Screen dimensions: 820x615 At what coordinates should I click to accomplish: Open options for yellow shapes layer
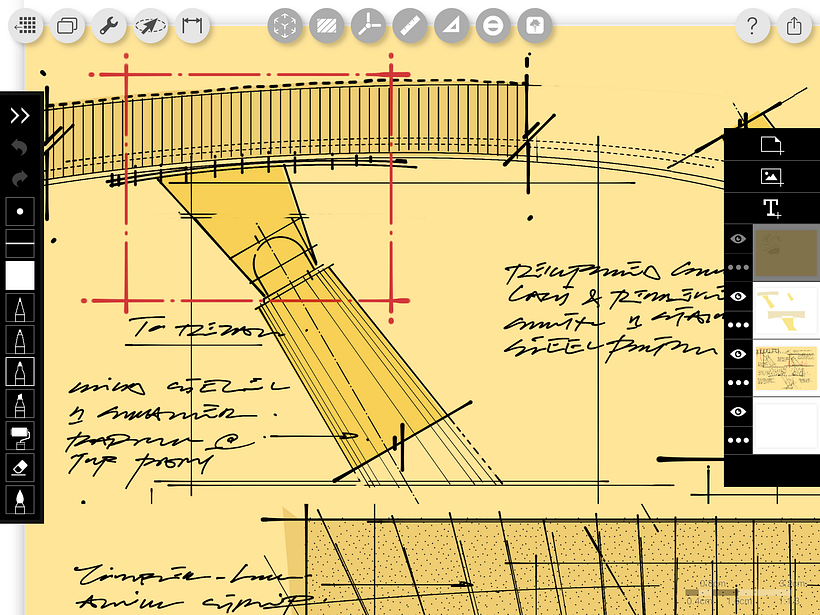738,325
